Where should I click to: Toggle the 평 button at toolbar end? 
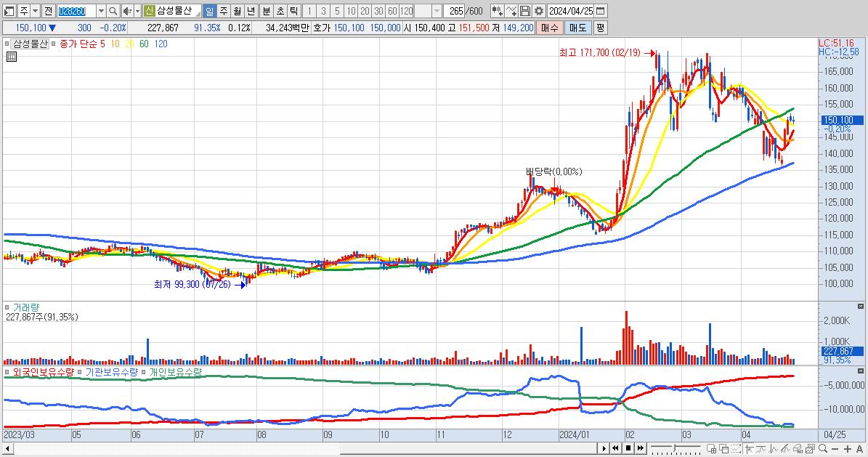600,28
